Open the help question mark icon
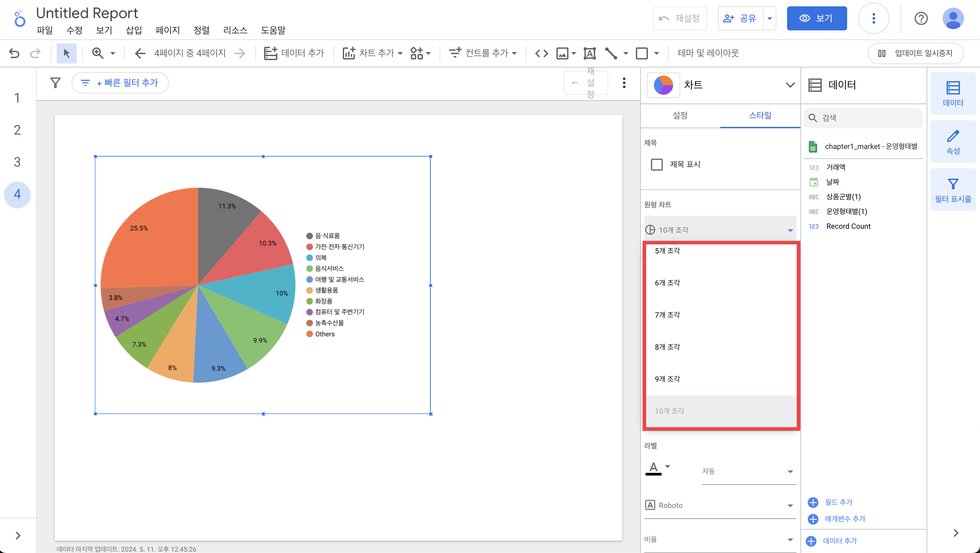Image resolution: width=980 pixels, height=553 pixels. point(921,18)
